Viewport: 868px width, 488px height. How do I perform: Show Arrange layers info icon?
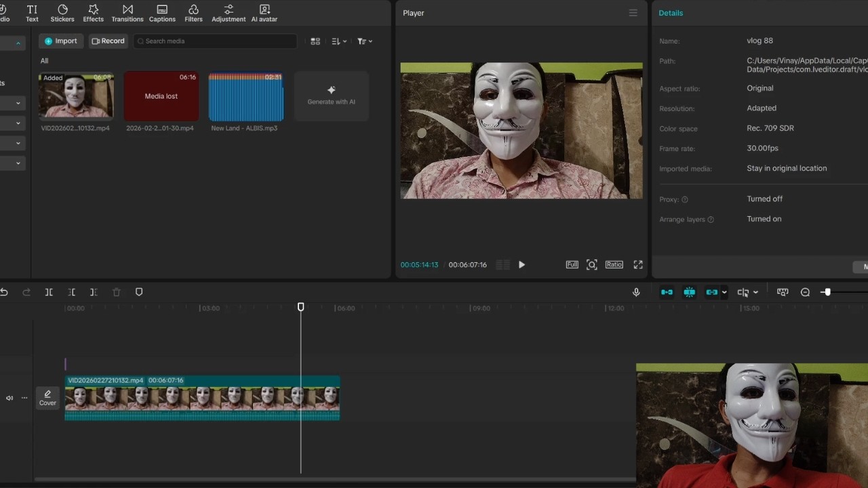point(711,220)
